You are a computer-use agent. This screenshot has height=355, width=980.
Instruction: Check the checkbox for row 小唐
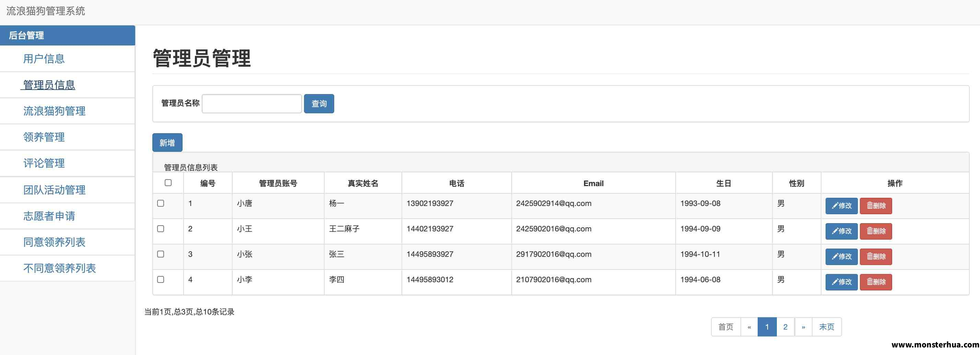point(161,203)
